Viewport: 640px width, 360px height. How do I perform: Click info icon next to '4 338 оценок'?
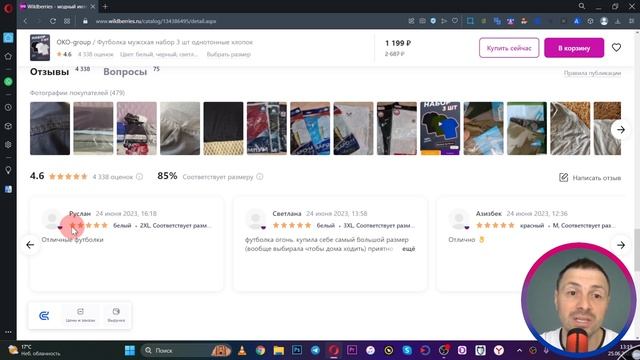139,177
